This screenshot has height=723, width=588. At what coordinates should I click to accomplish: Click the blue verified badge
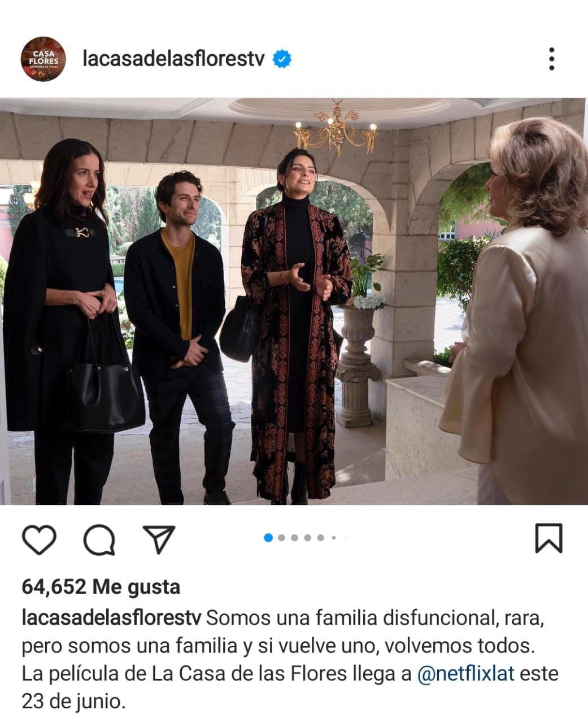pos(282,59)
